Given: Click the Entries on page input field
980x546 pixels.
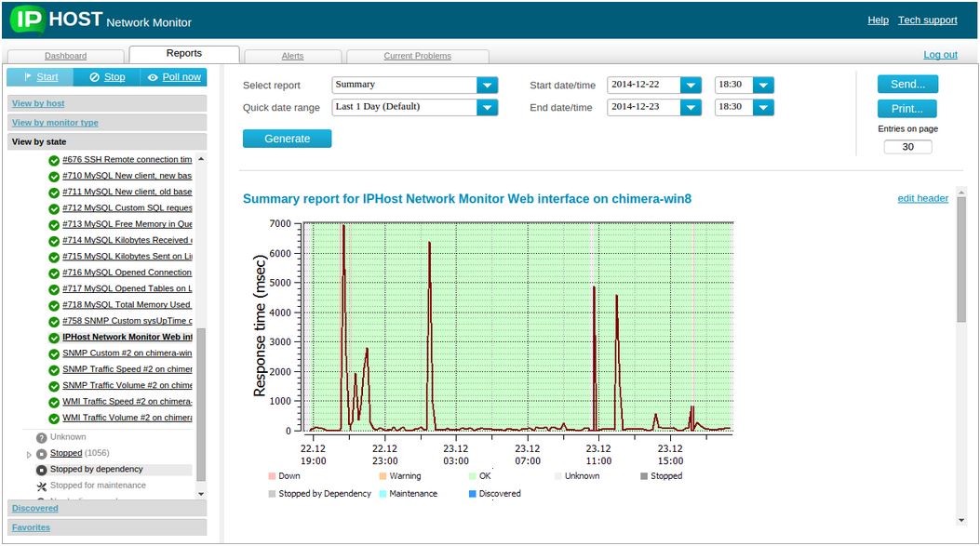Looking at the screenshot, I should click(x=907, y=146).
